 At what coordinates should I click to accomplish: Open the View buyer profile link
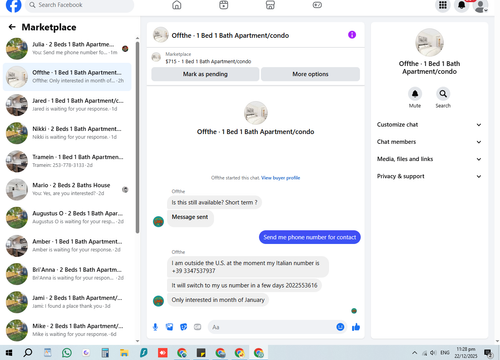tap(280, 178)
